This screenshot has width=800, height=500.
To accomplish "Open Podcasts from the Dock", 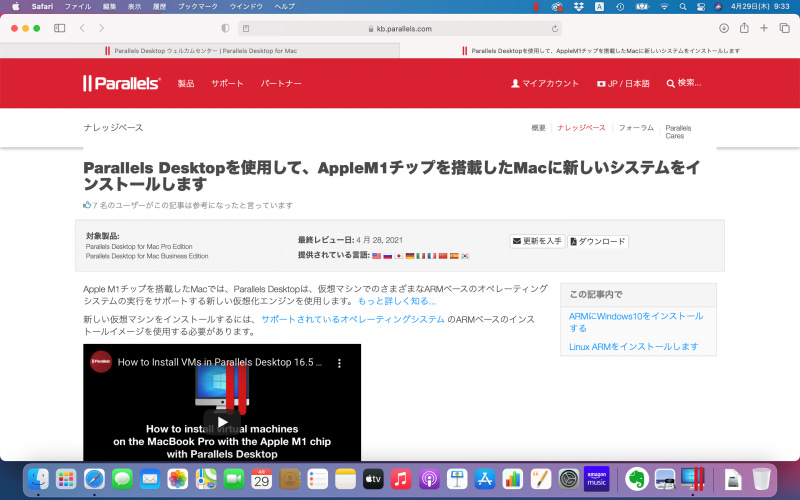I will (429, 479).
